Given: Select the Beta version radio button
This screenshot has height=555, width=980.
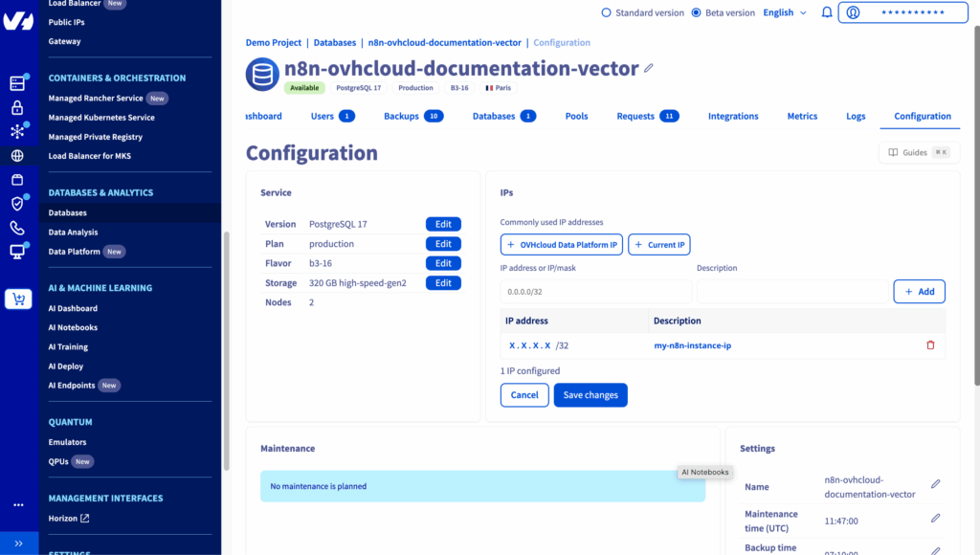Looking at the screenshot, I should 698,12.
